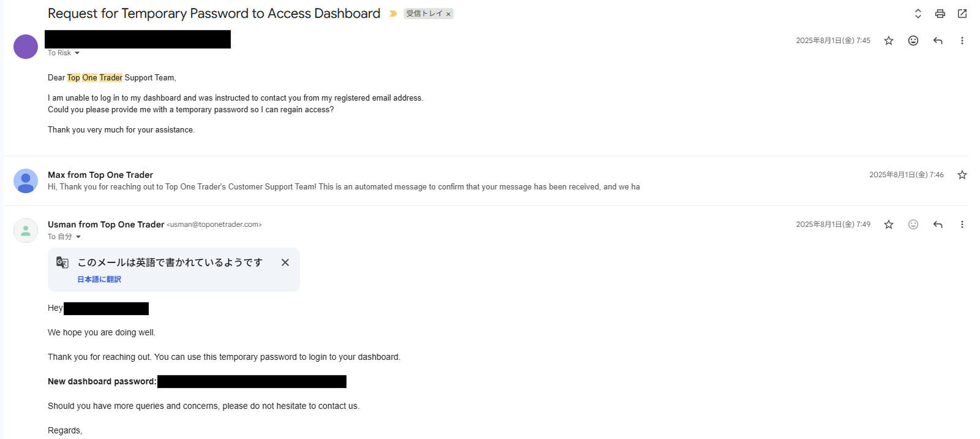This screenshot has width=980, height=439.
Task: Print this email thread
Action: coord(940,13)
